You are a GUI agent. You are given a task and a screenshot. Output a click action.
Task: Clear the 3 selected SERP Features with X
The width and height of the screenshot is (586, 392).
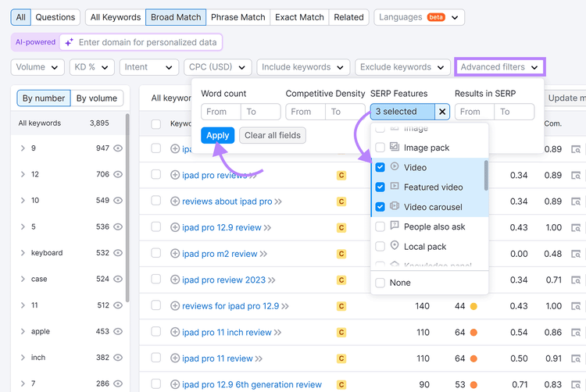pyautogui.click(x=442, y=112)
